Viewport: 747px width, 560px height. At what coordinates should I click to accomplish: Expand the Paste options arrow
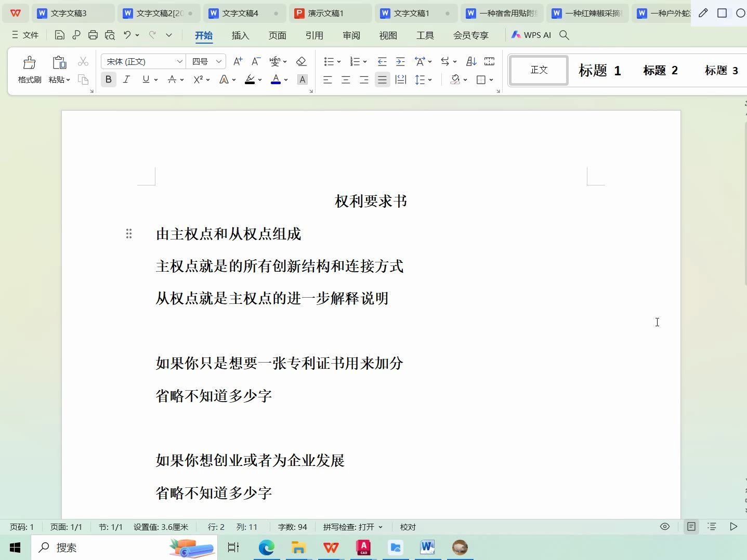coord(68,80)
